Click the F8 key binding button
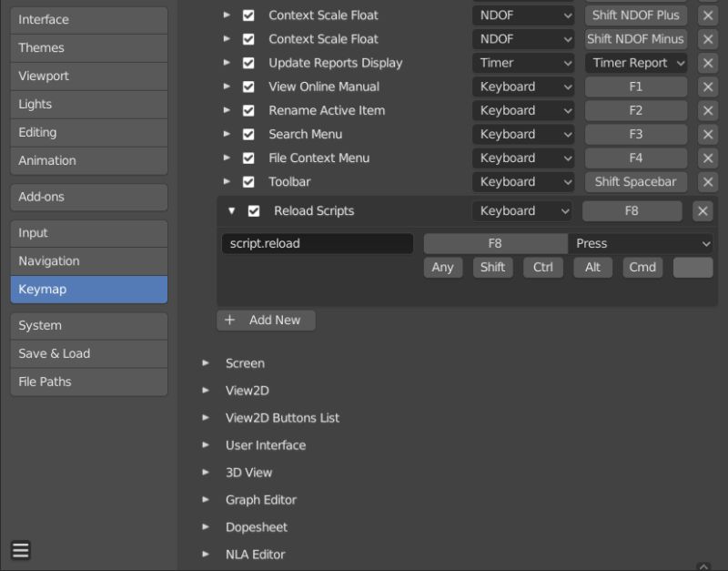728x571 pixels. (497, 243)
